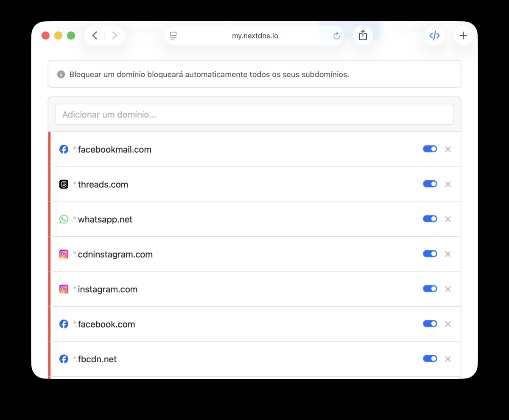Remove fbcdn.net with the X button
Screen dimensions: 509x420
[447, 359]
